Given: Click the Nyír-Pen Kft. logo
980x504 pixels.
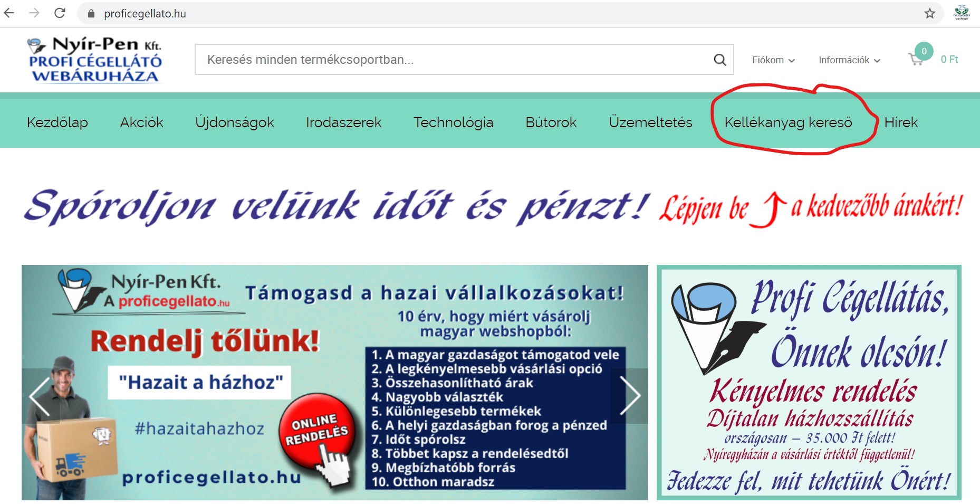Looking at the screenshot, I should click(x=95, y=60).
